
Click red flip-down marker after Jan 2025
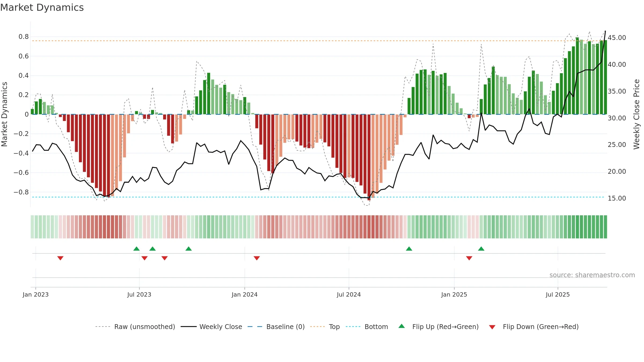tap(469, 258)
